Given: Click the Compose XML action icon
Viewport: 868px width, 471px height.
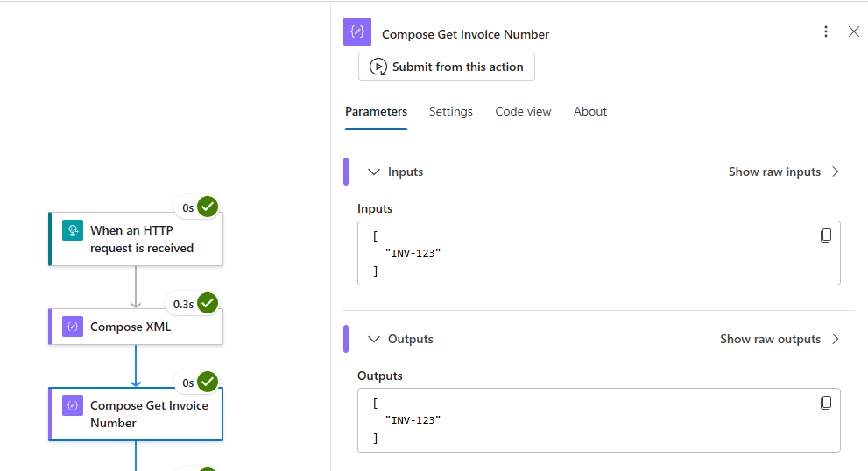Looking at the screenshot, I should (x=72, y=327).
